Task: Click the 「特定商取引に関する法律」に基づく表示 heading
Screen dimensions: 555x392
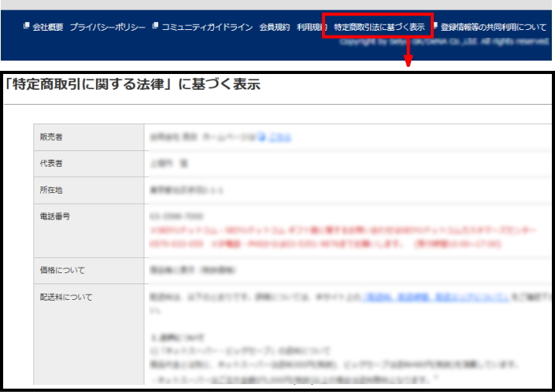Action: pos(132,84)
